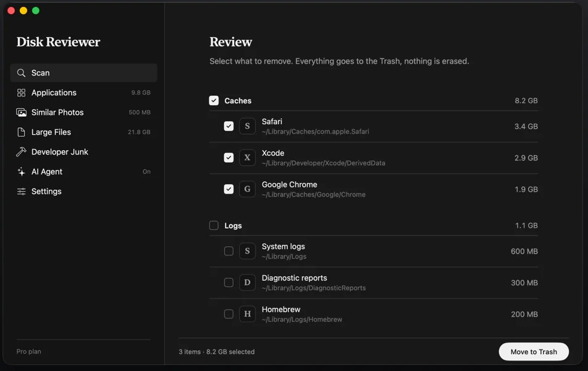Click the Xcode X app icon
The image size is (588, 371).
(x=247, y=158)
